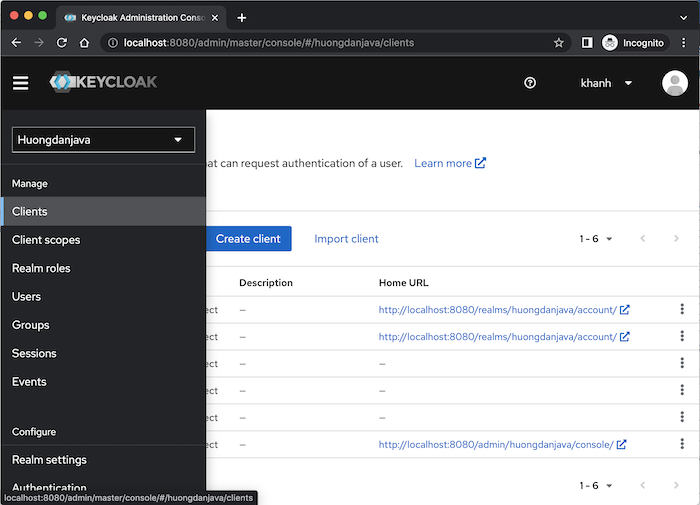Go forward in browser history
The width and height of the screenshot is (700, 505).
pyautogui.click(x=39, y=43)
